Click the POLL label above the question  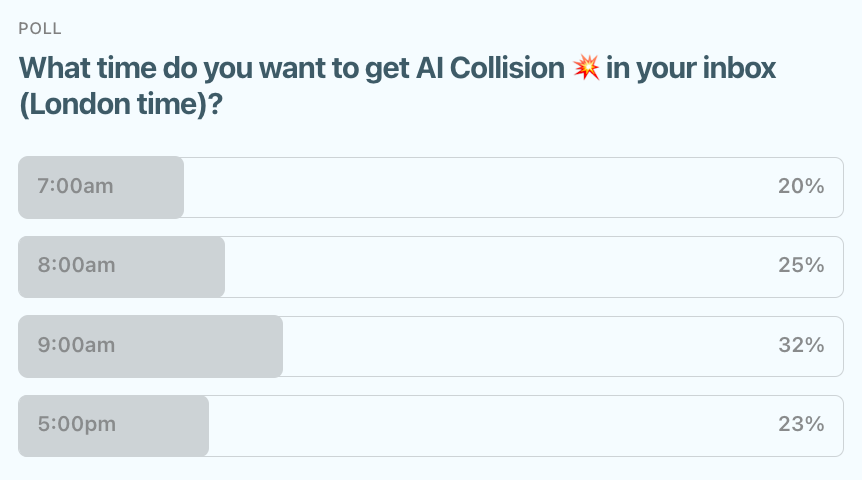(40, 29)
